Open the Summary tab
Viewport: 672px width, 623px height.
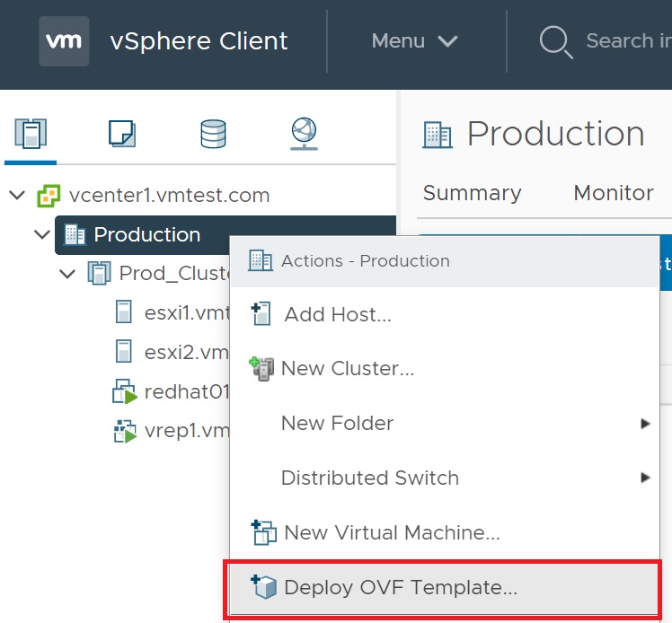pos(472,193)
